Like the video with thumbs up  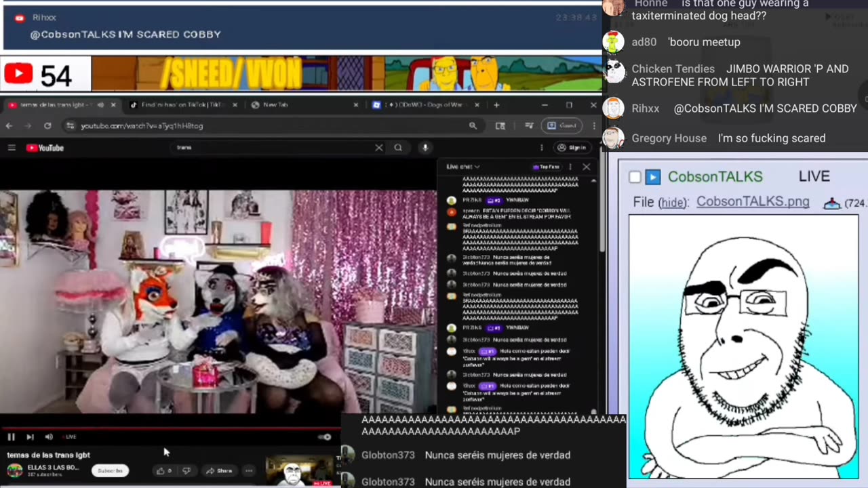[x=163, y=470]
